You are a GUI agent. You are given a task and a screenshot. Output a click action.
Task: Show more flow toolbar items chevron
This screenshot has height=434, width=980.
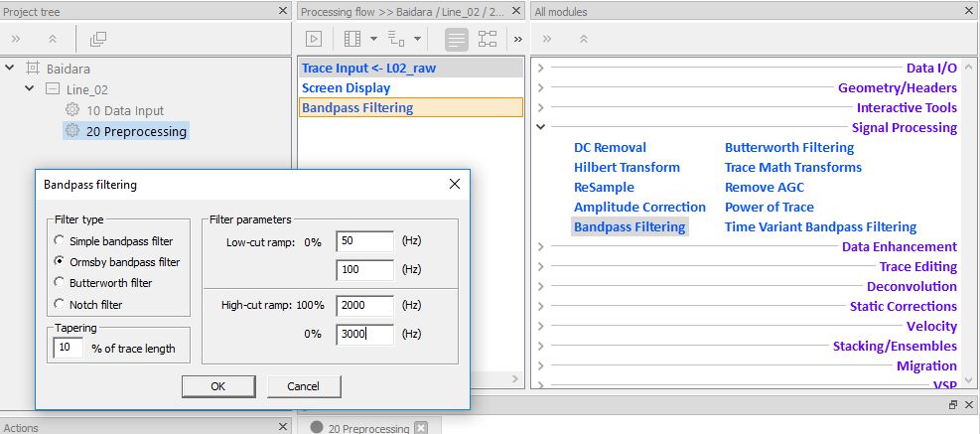pos(518,40)
